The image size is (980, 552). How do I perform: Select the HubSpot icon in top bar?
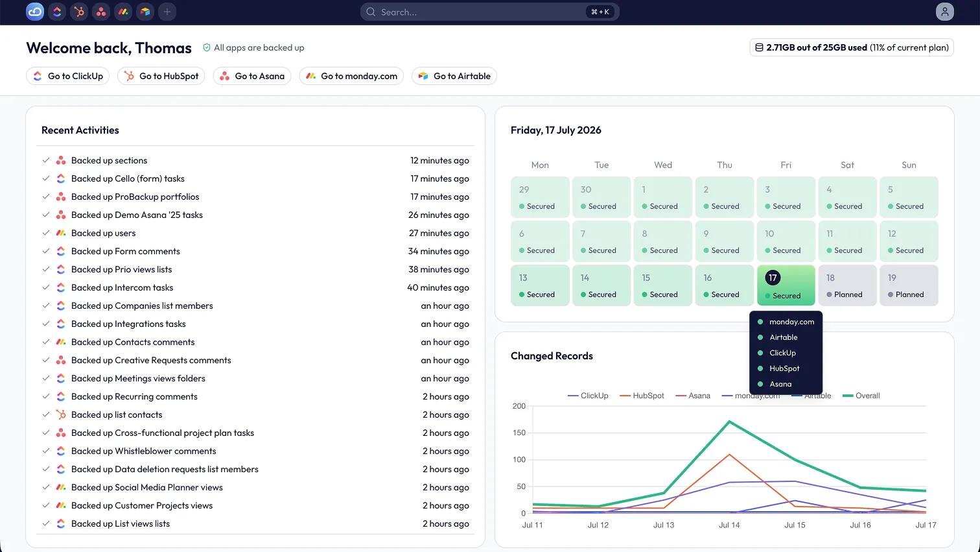pos(79,12)
